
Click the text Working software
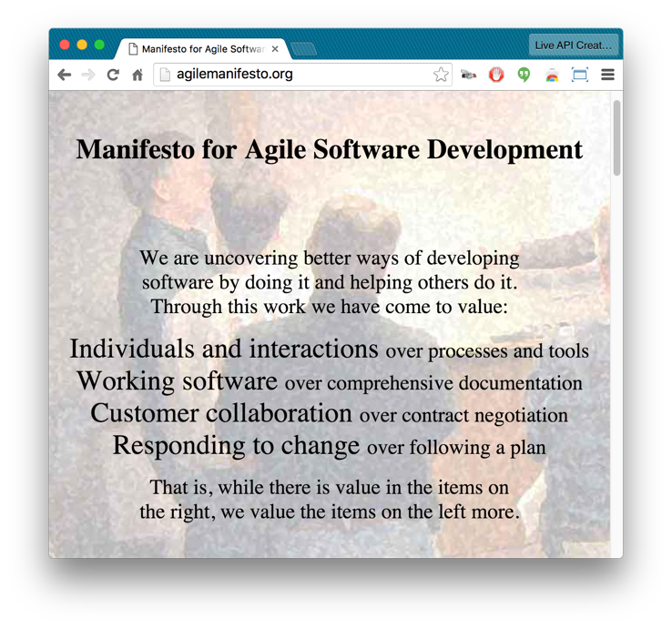178,380
